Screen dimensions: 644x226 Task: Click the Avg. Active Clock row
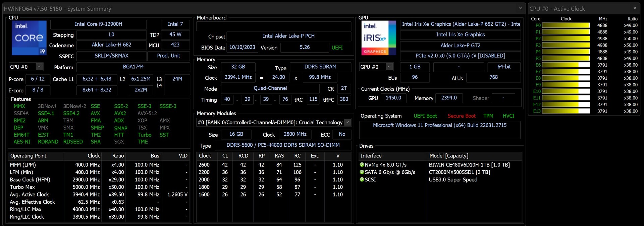coord(99,195)
